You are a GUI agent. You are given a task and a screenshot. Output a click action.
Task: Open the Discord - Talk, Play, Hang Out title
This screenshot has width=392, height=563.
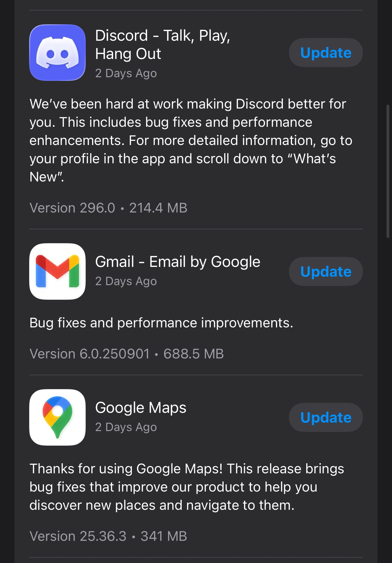(163, 44)
